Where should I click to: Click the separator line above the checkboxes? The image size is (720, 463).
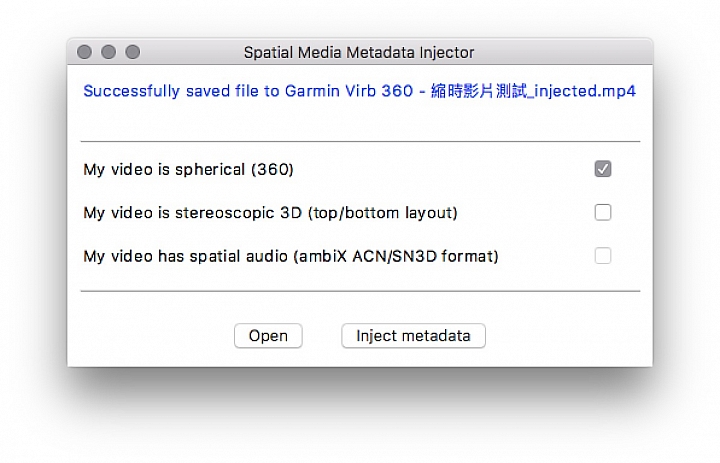pyautogui.click(x=360, y=142)
